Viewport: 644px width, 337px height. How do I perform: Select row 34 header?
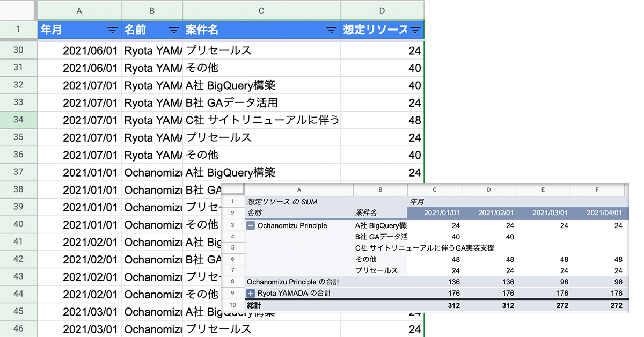[18, 120]
